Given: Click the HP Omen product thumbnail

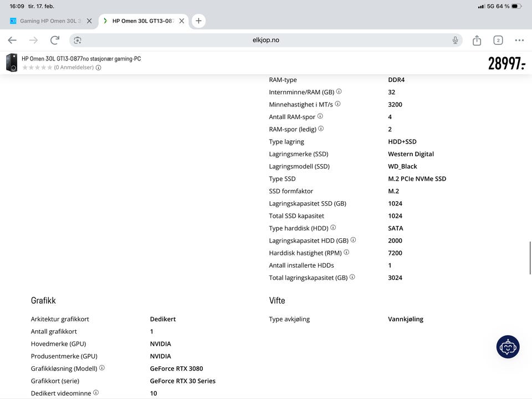Looking at the screenshot, I should [12, 63].
